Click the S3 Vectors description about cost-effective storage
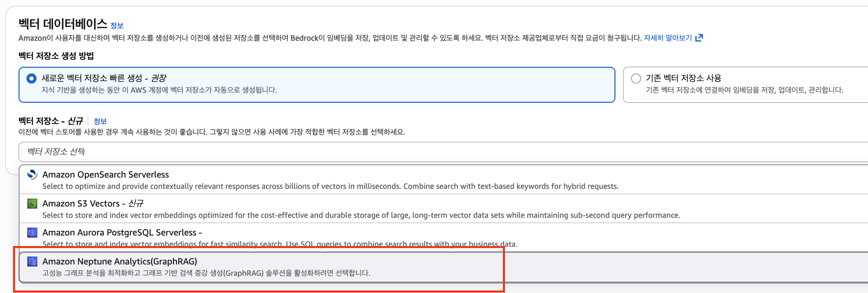The image size is (868, 293). tap(361, 215)
